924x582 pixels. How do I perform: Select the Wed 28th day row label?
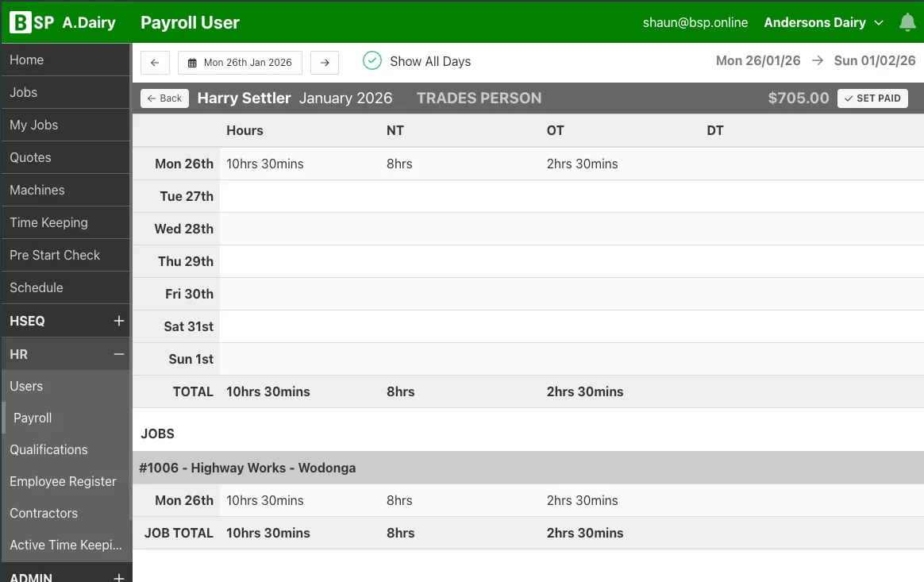pyautogui.click(x=184, y=229)
